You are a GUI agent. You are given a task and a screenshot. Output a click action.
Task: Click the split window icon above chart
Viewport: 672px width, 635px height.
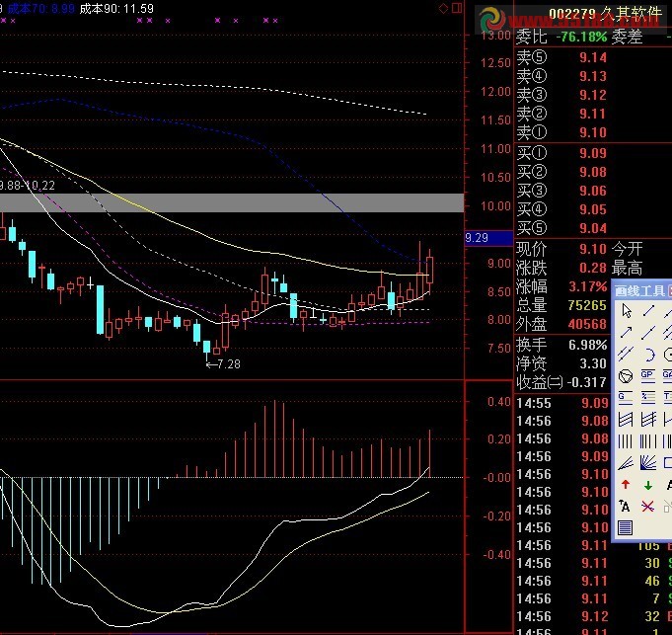point(457,8)
